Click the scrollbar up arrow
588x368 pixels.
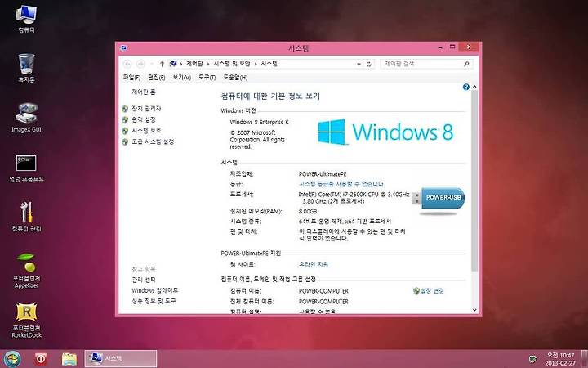tap(474, 87)
